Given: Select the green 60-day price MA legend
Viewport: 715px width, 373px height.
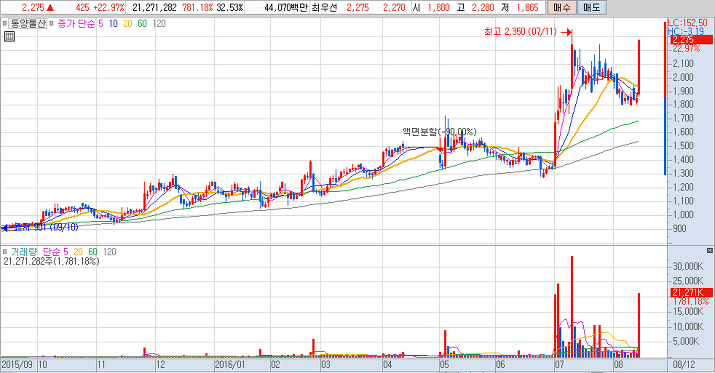Looking at the screenshot, I should pos(142,23).
